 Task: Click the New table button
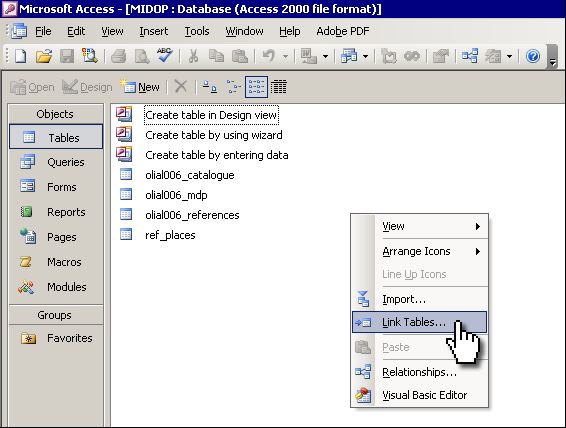coord(140,87)
